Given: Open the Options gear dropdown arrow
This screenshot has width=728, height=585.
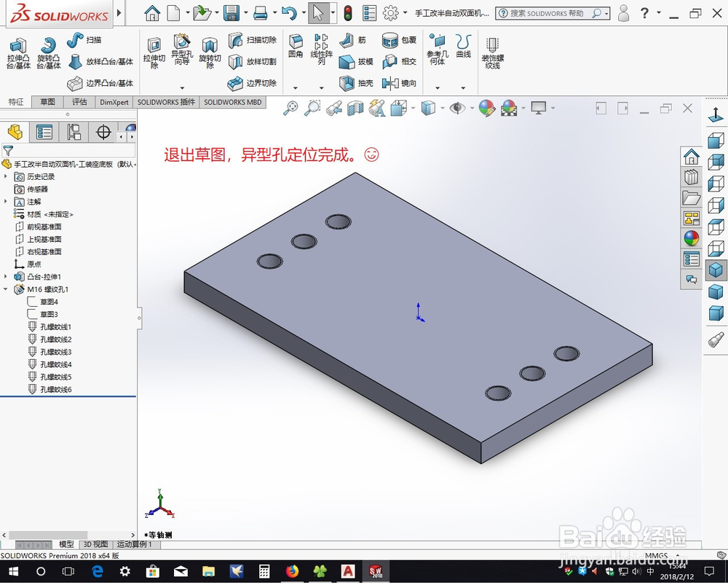Looking at the screenshot, I should tap(405, 13).
